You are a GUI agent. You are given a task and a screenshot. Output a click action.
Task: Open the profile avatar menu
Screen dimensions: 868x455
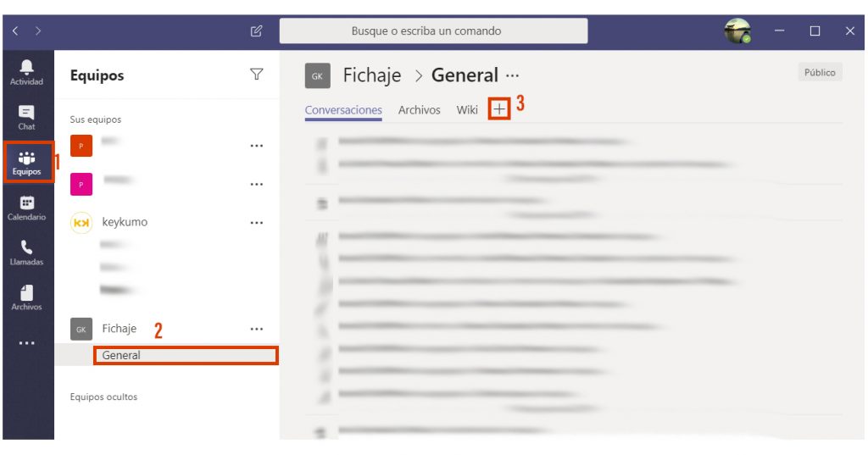click(737, 31)
